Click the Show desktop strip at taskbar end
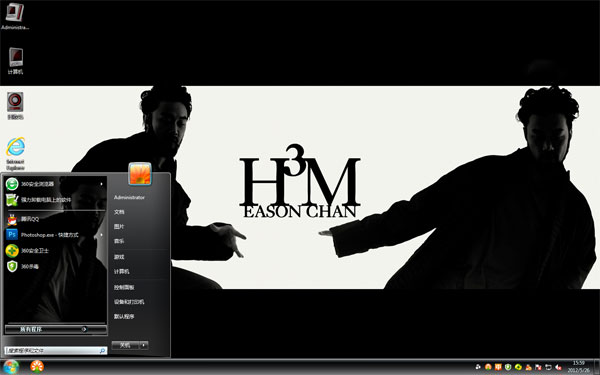 click(x=597, y=367)
